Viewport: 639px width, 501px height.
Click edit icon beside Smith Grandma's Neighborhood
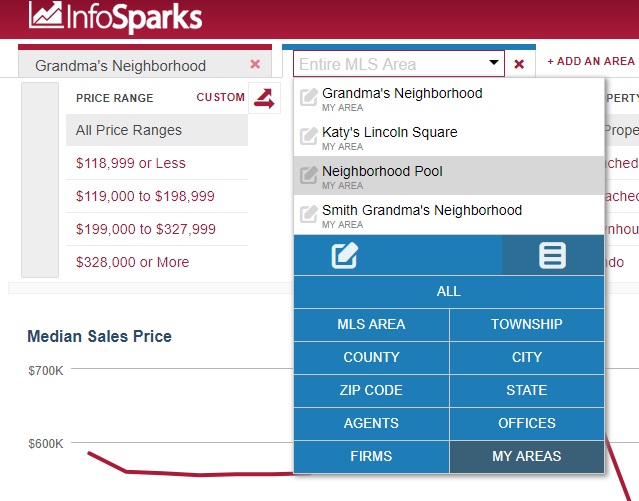pos(308,214)
